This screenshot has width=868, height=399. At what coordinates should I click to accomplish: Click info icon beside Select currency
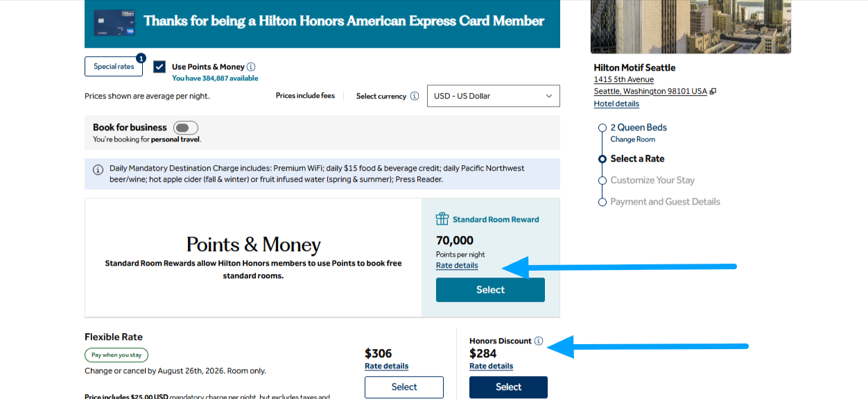click(415, 96)
